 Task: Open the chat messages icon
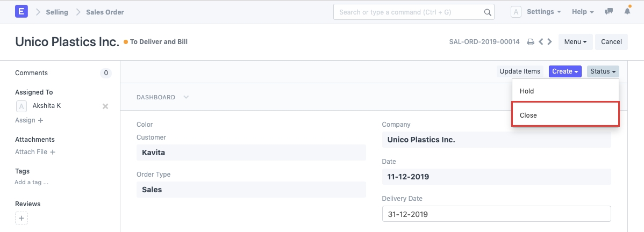[609, 11]
